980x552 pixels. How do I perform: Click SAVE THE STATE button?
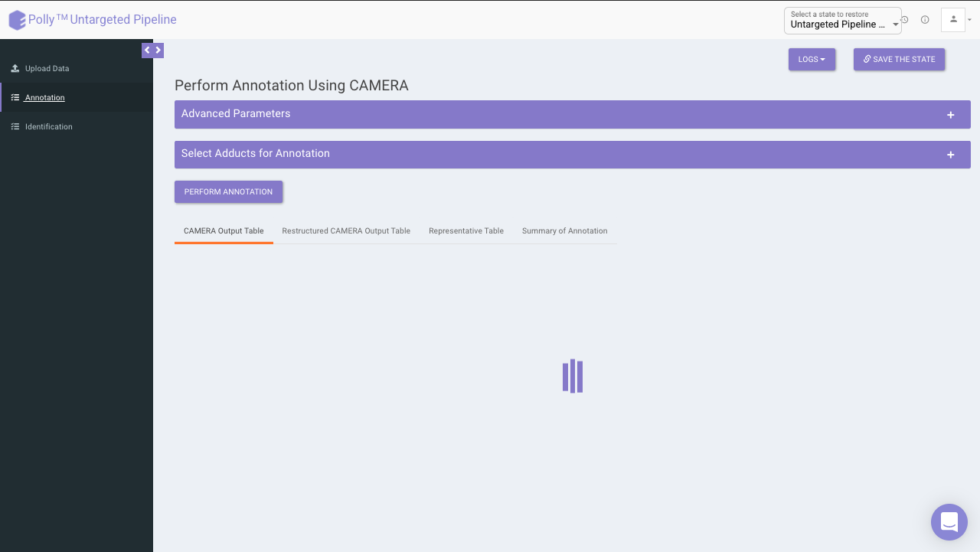point(900,59)
